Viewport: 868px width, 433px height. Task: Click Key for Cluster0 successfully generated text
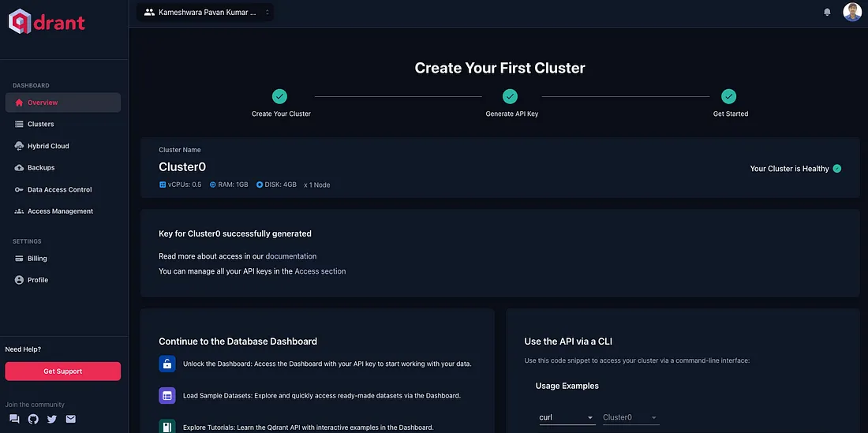click(235, 234)
